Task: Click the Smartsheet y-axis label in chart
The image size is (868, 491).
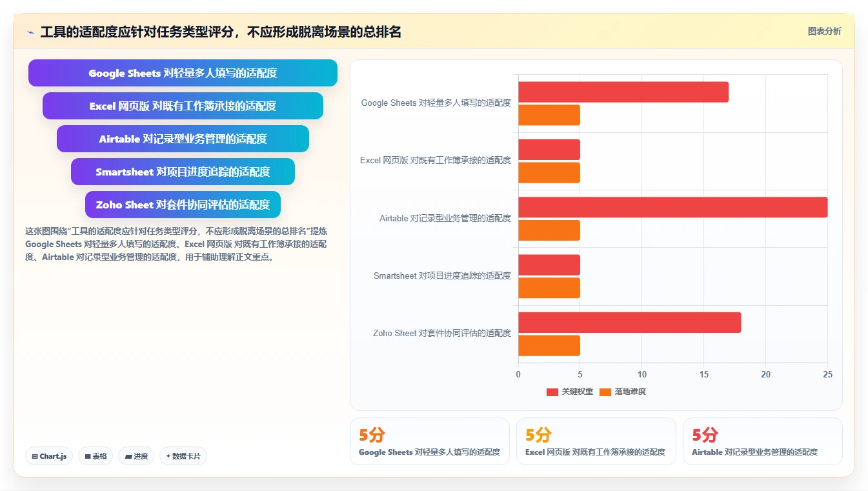Action: pos(442,276)
